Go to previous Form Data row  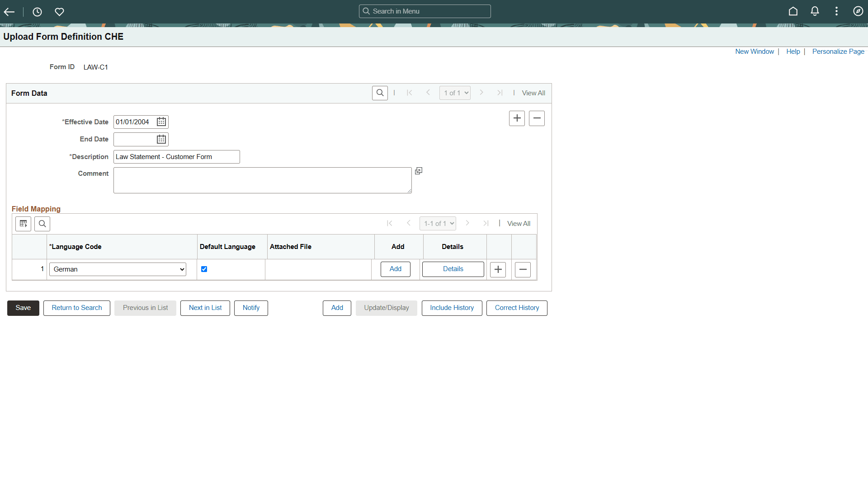[x=428, y=93]
